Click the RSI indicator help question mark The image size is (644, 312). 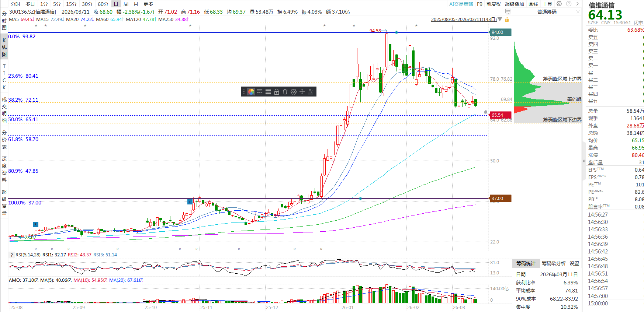click(x=12, y=255)
